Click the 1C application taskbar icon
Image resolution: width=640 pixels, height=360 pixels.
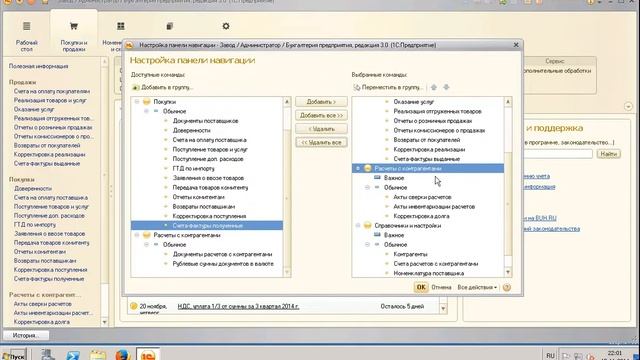coord(147,355)
